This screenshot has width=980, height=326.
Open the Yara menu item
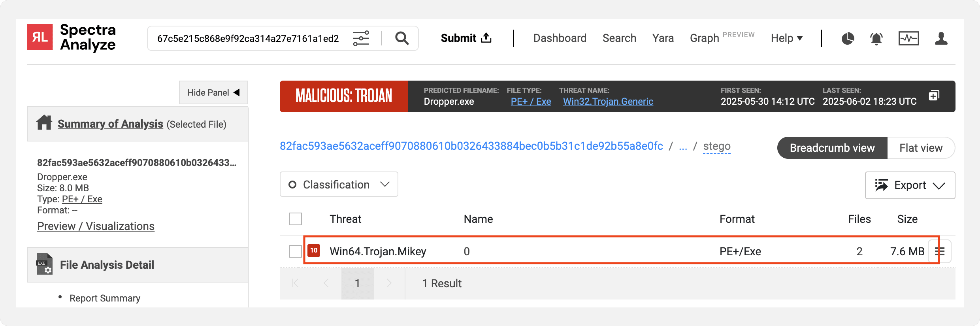663,38
